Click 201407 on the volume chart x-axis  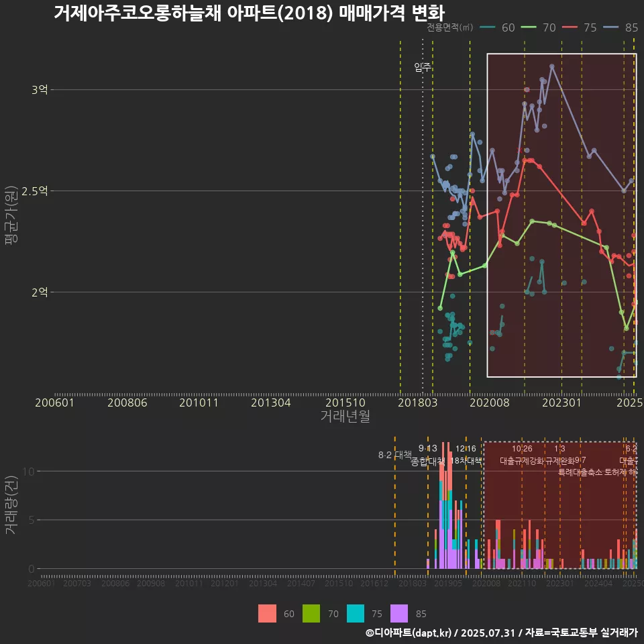click(301, 583)
